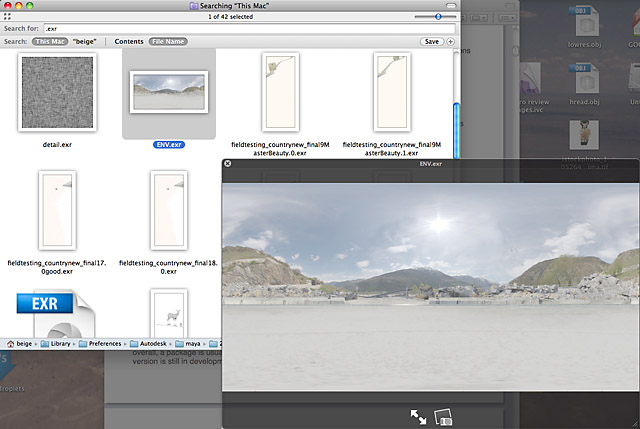
Task: Click the Save search button
Action: 432,42
